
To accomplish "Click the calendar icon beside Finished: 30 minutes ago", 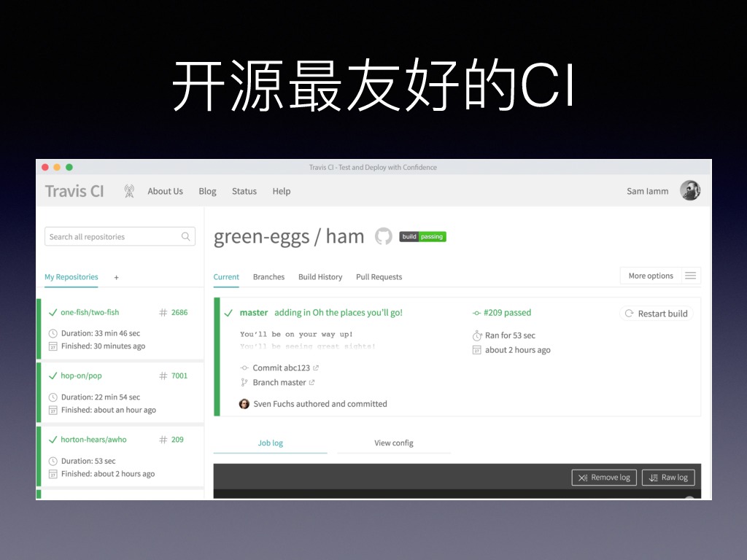I will pyautogui.click(x=53, y=346).
